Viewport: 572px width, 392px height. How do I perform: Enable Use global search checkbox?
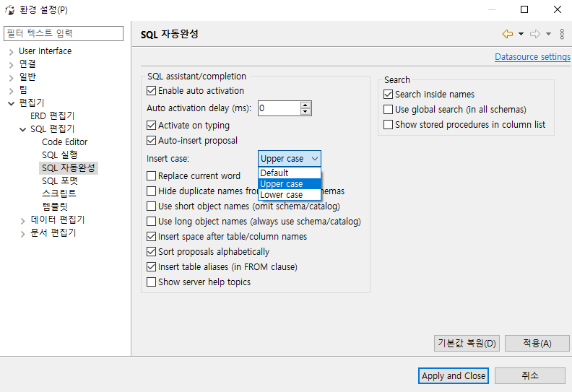tap(389, 110)
